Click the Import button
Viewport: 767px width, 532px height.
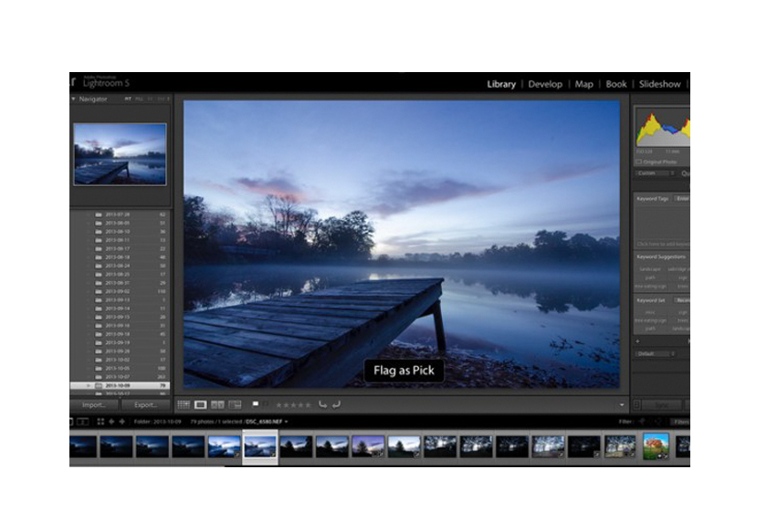[94, 404]
